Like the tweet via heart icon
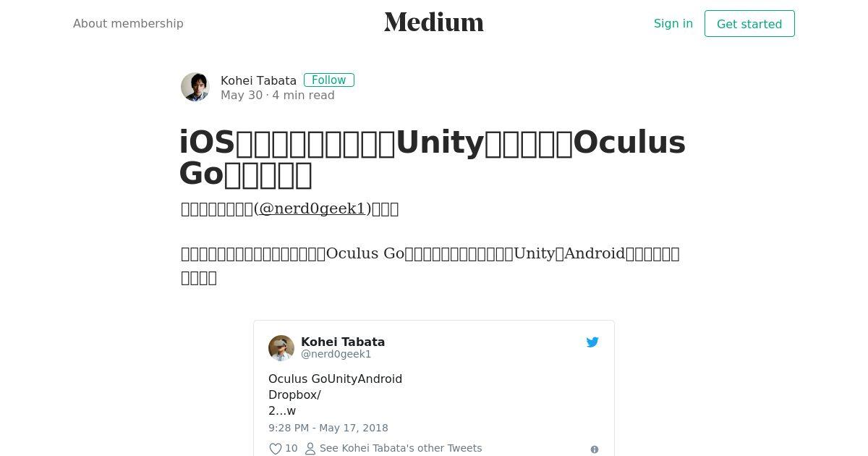The image size is (868, 456). click(276, 449)
